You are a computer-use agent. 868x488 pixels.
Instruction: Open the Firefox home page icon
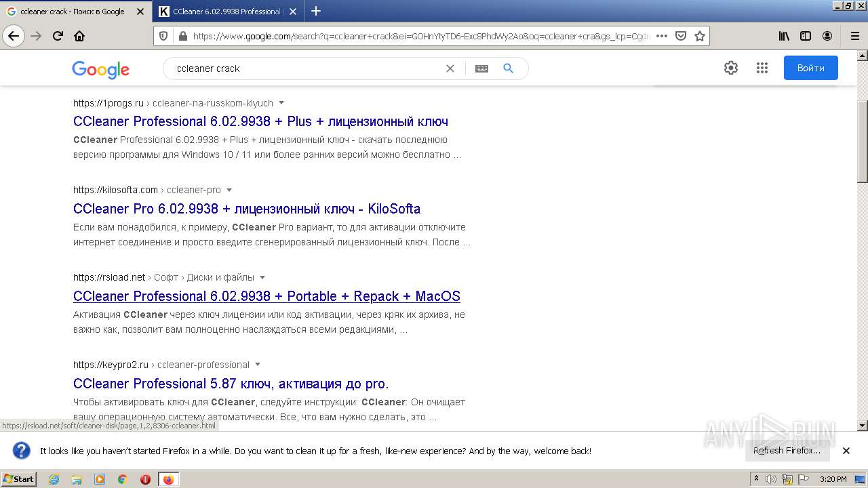[79, 36]
